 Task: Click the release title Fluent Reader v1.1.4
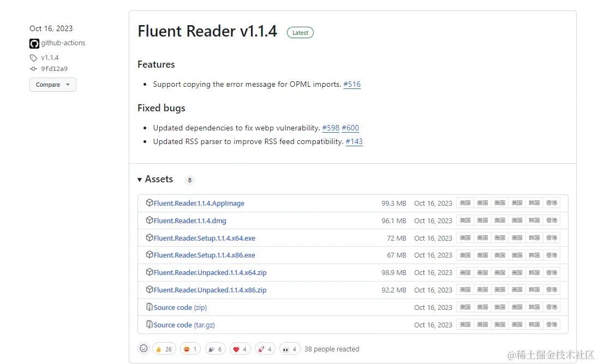pos(207,31)
